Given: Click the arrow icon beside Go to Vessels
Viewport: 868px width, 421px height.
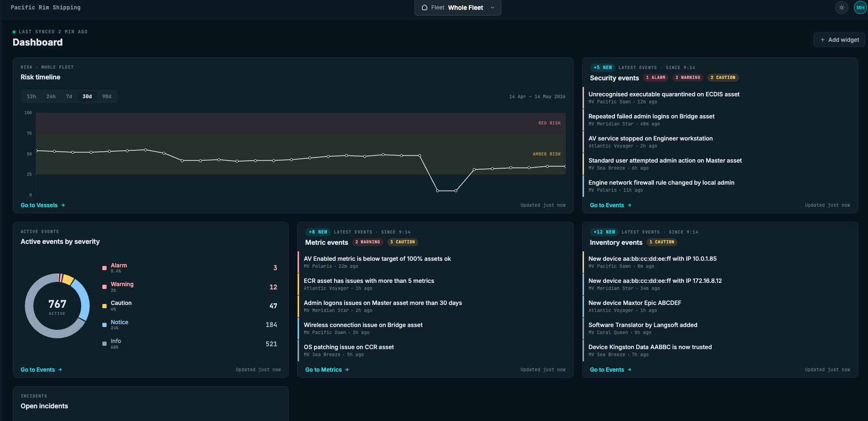Looking at the screenshot, I should [x=63, y=205].
